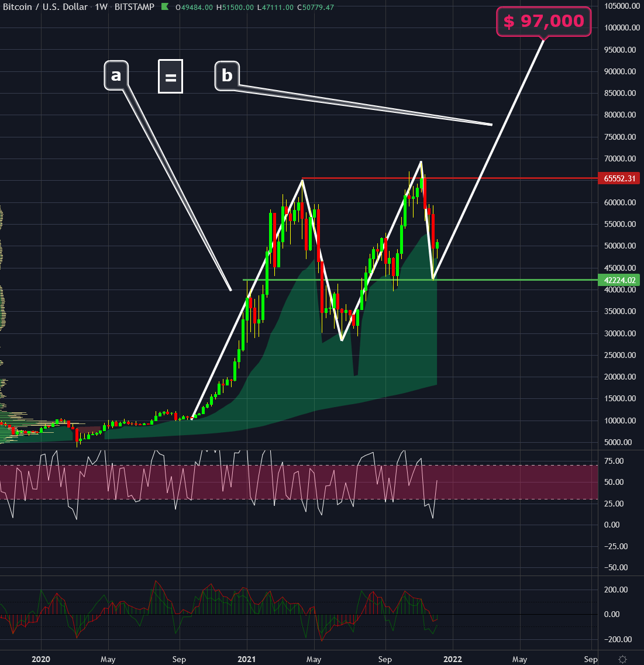Select the red 65552.31 price level label
The width and height of the screenshot is (644, 665).
click(620, 179)
